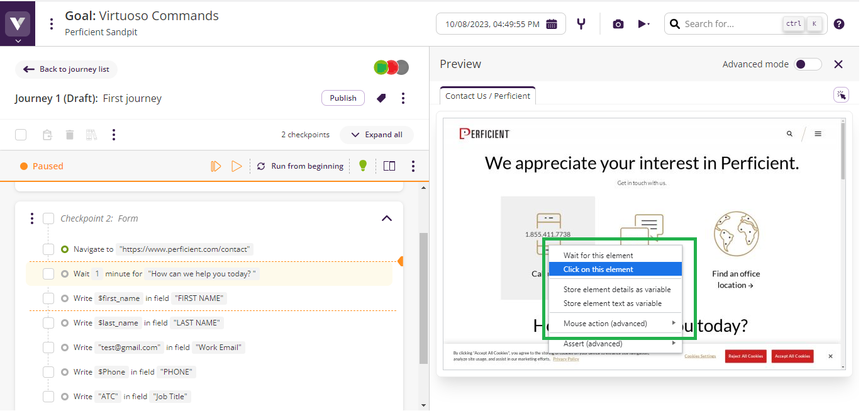The height and width of the screenshot is (413, 868).
Task: Expand Assert (advanced) submenu
Action: point(615,344)
